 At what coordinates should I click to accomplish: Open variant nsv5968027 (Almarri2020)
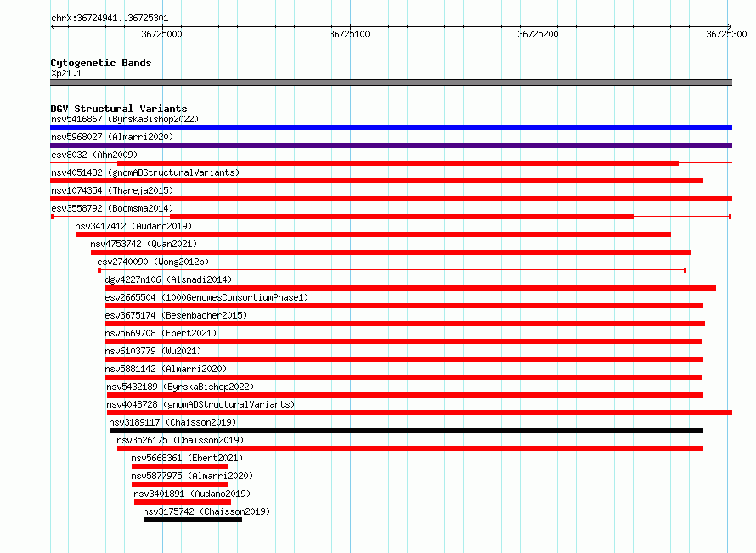[x=112, y=137]
